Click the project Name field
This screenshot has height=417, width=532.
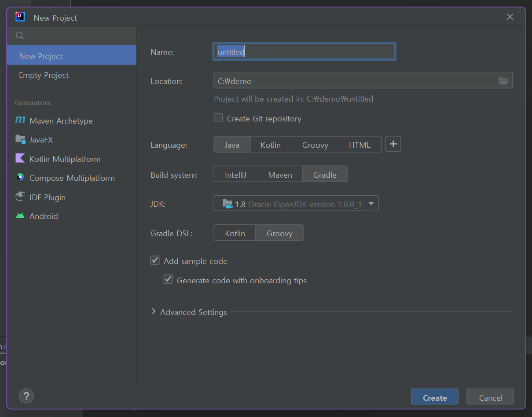point(304,52)
